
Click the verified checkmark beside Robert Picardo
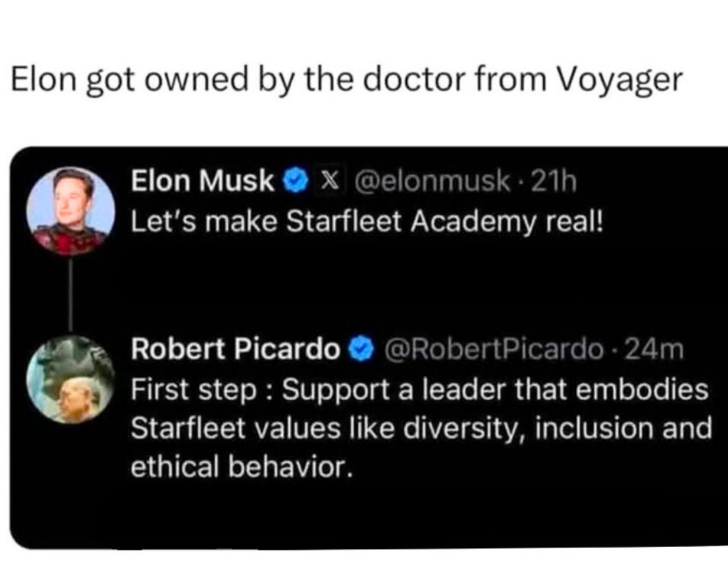click(361, 349)
